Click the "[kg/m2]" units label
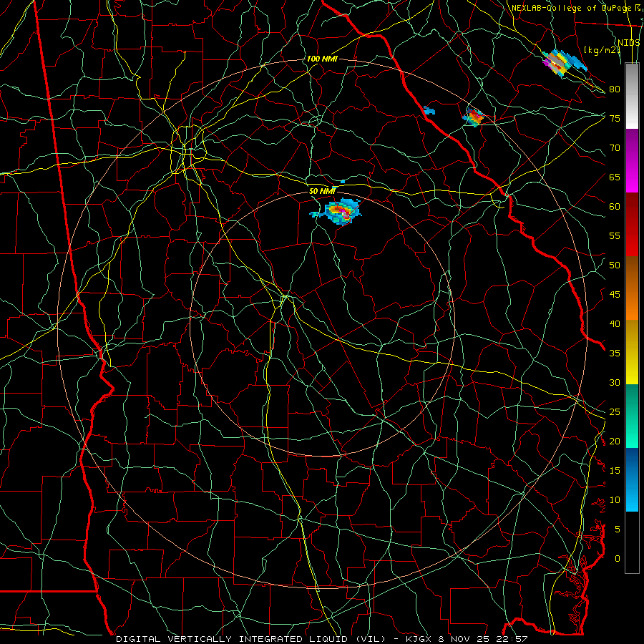Viewport: 644px width, 644px height. pos(602,50)
